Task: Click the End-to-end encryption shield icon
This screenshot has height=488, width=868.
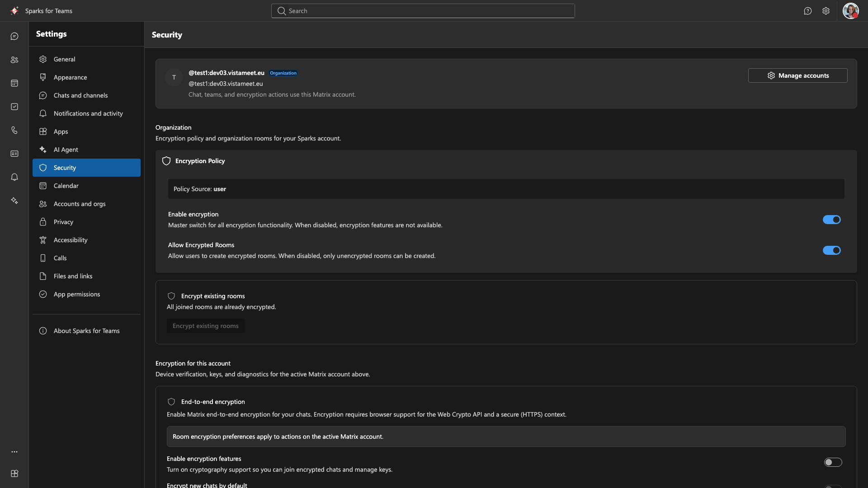Action: coord(171,402)
